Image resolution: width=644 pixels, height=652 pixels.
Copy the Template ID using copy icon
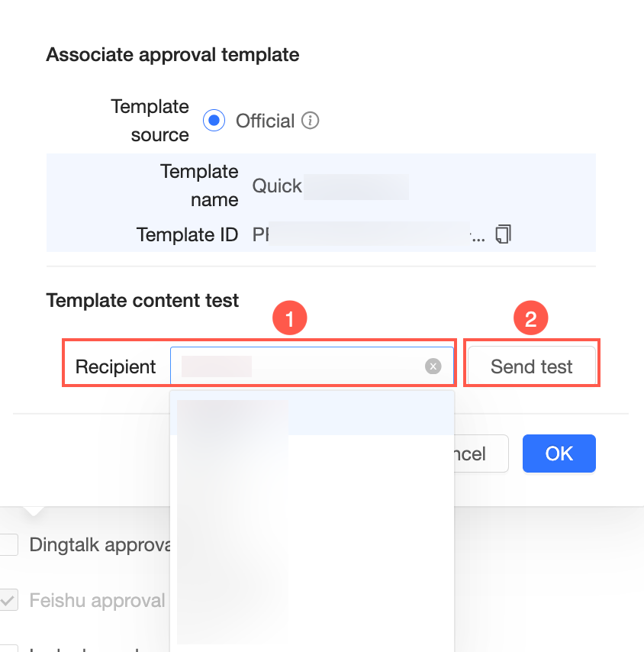pyautogui.click(x=503, y=234)
